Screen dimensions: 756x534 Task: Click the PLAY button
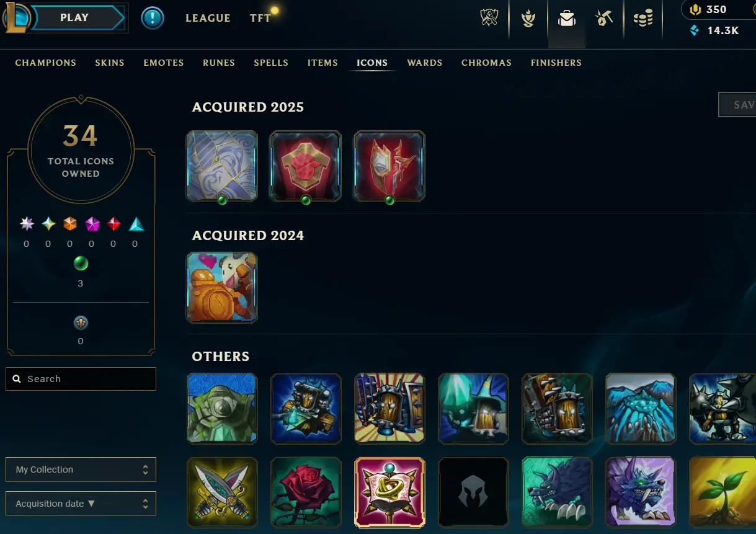(x=74, y=18)
